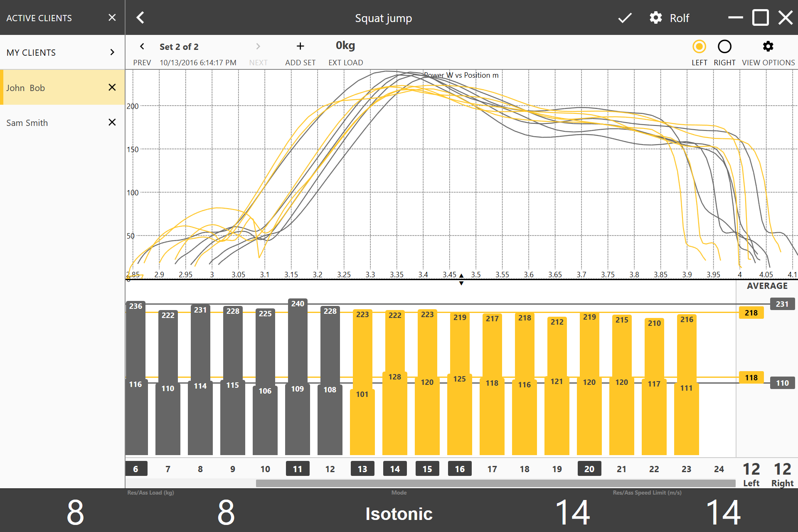The height and width of the screenshot is (532, 798).
Task: Toggle repetition number 13
Action: [362, 469]
